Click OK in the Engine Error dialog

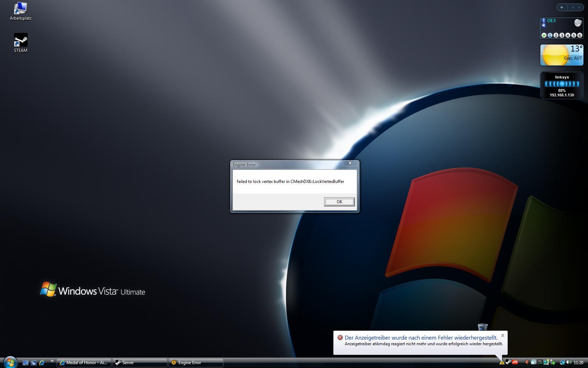click(339, 202)
